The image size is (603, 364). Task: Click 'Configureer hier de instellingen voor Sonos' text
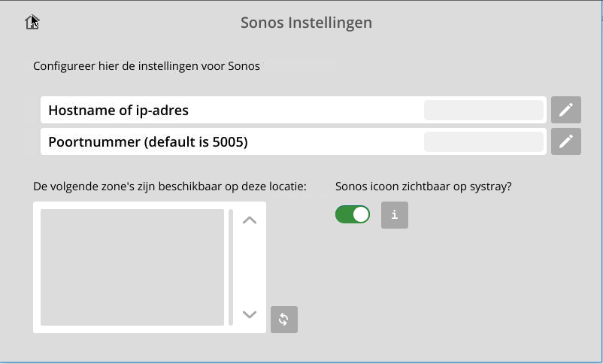tap(147, 66)
